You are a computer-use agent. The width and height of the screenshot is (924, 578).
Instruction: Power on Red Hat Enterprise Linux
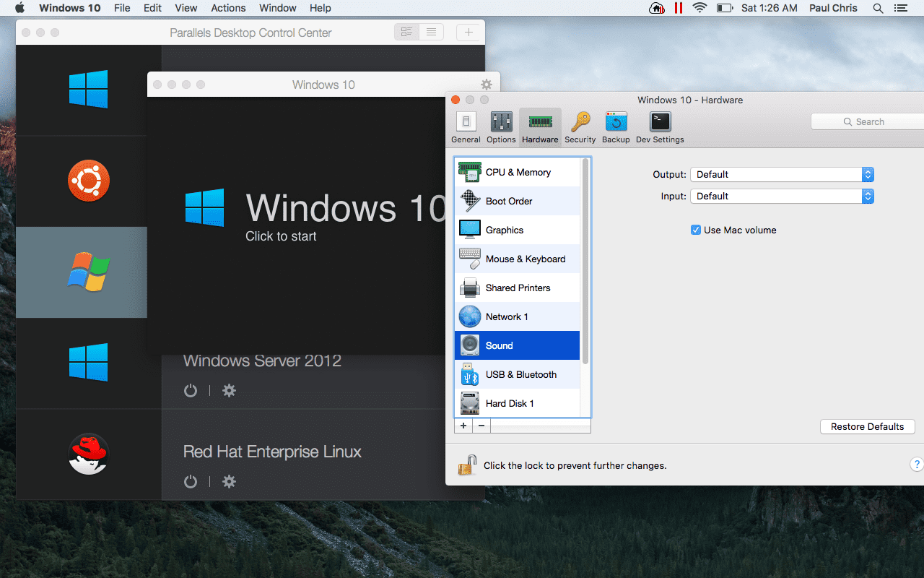tap(191, 482)
